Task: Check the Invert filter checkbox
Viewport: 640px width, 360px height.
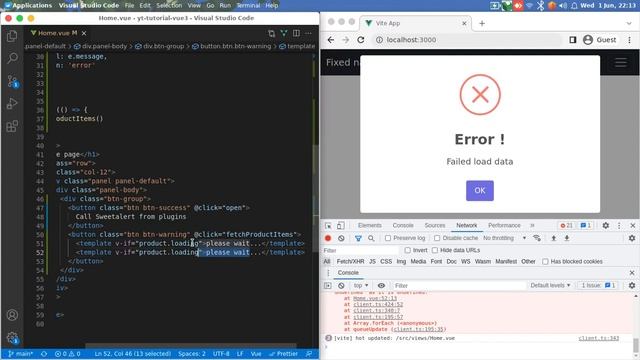Action: pos(407,250)
